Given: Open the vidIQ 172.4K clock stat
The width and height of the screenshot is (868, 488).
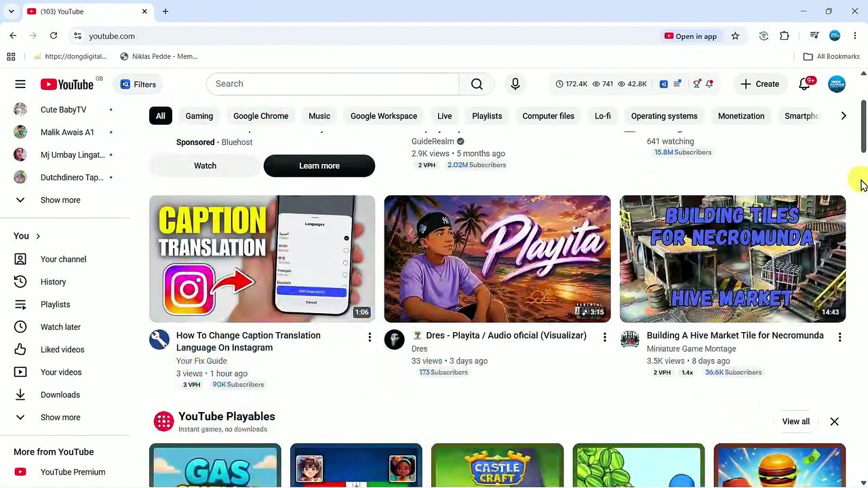Looking at the screenshot, I should 571,84.
